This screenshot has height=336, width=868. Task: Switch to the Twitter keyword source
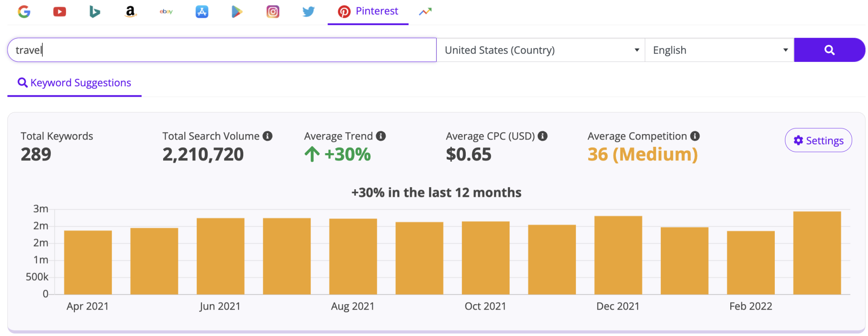click(308, 11)
